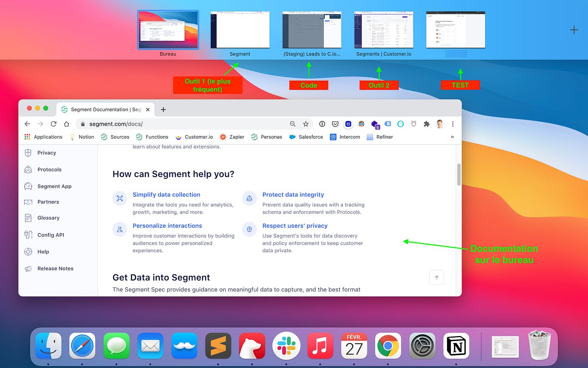Open the Salesforce bookmark
588x368 pixels.
(x=306, y=137)
